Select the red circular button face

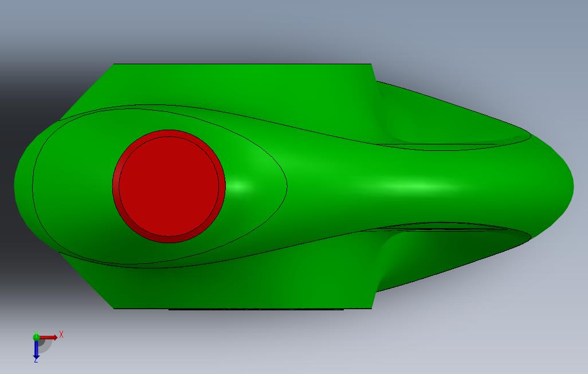pyautogui.click(x=169, y=186)
